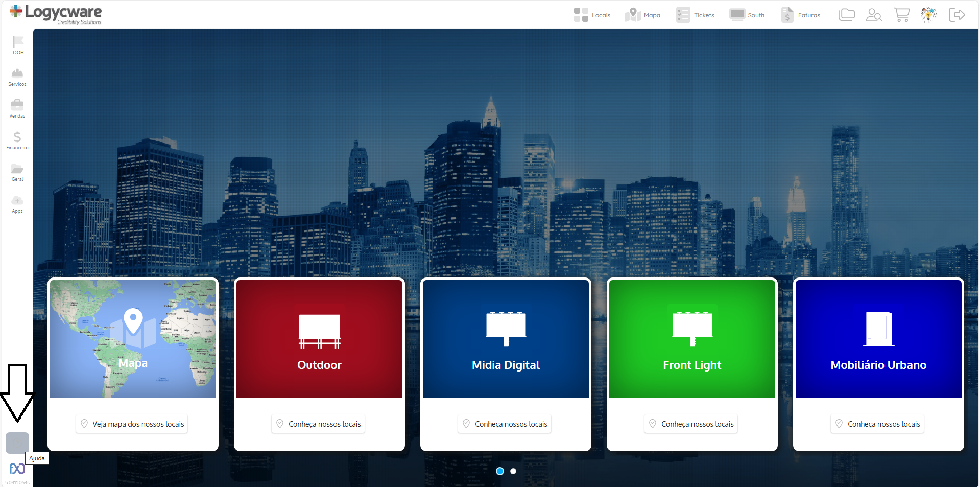Click the FX logo in sidebar
The width and height of the screenshot is (980, 487).
click(x=17, y=469)
